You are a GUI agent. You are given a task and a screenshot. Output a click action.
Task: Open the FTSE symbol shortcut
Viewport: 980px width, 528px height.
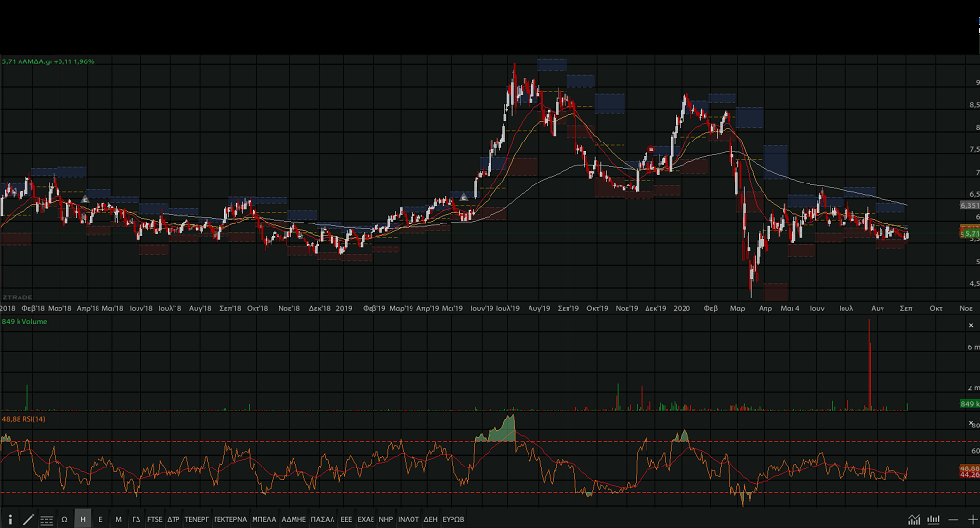(x=155, y=519)
